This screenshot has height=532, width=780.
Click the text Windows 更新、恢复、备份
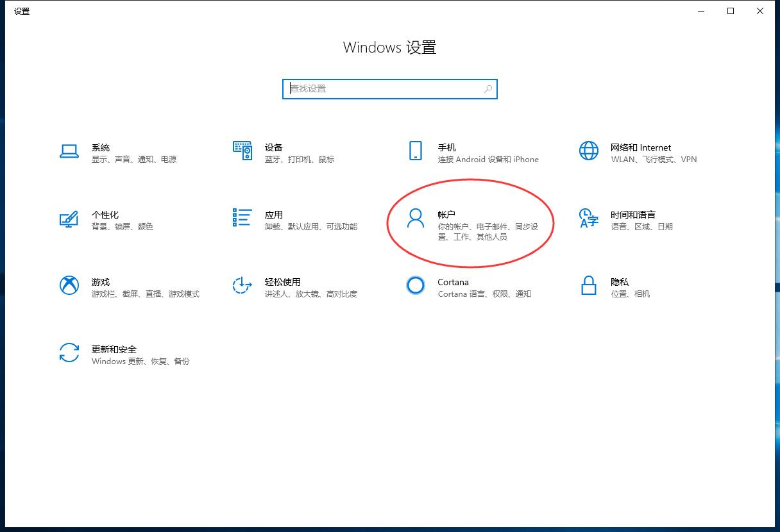point(140,362)
